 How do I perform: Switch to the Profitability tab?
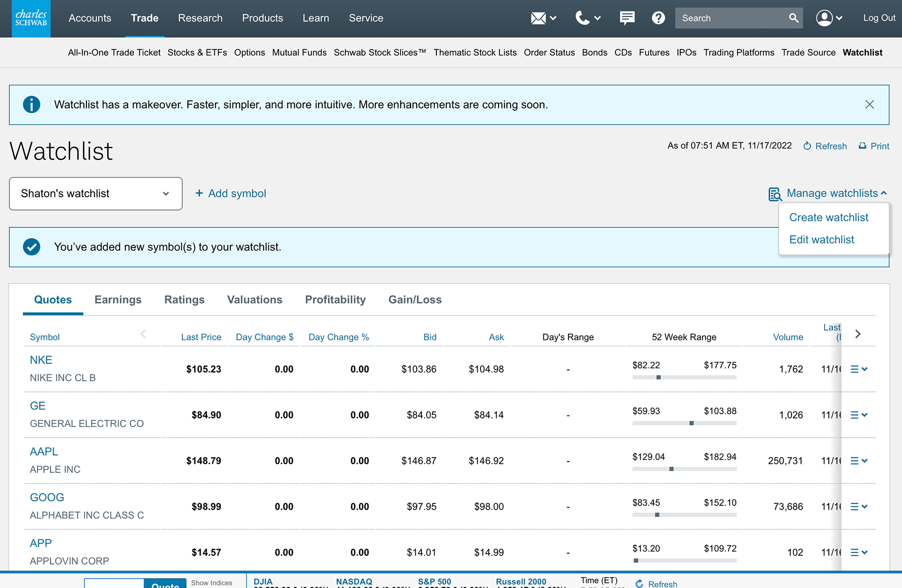335,300
